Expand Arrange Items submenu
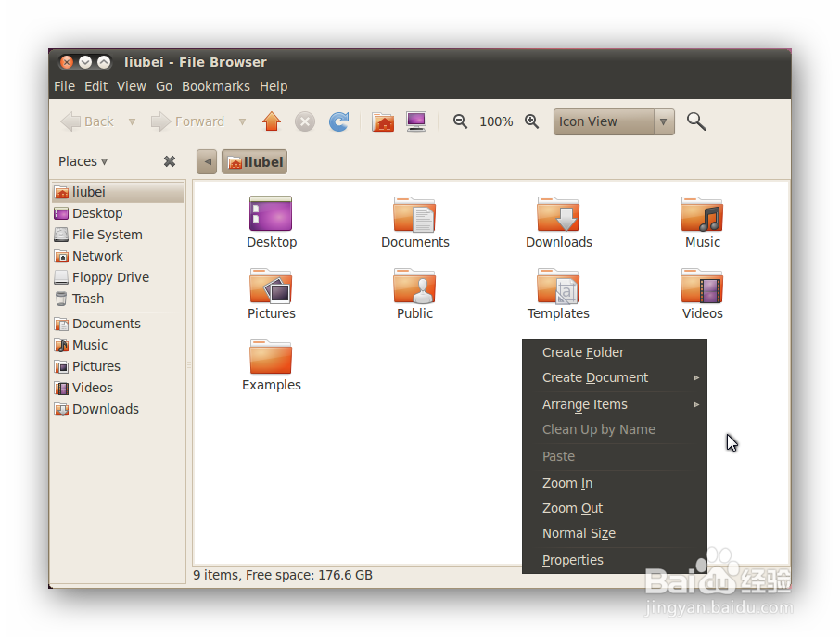Viewport: 840px width, 637px height. coord(615,404)
